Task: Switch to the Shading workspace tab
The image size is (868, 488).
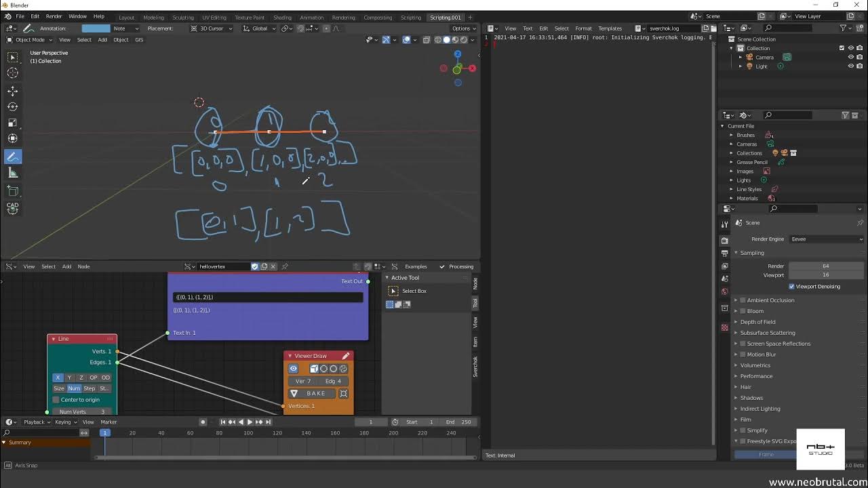Action: (x=282, y=18)
